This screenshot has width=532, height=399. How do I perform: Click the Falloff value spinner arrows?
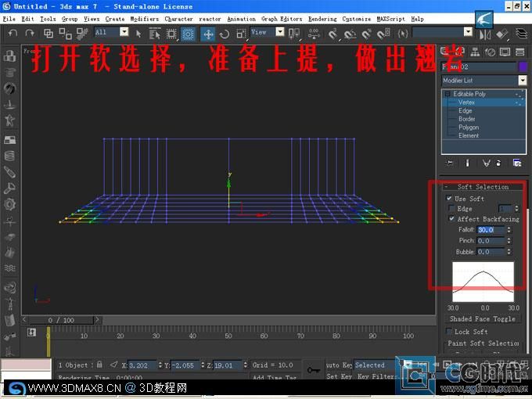tap(509, 230)
